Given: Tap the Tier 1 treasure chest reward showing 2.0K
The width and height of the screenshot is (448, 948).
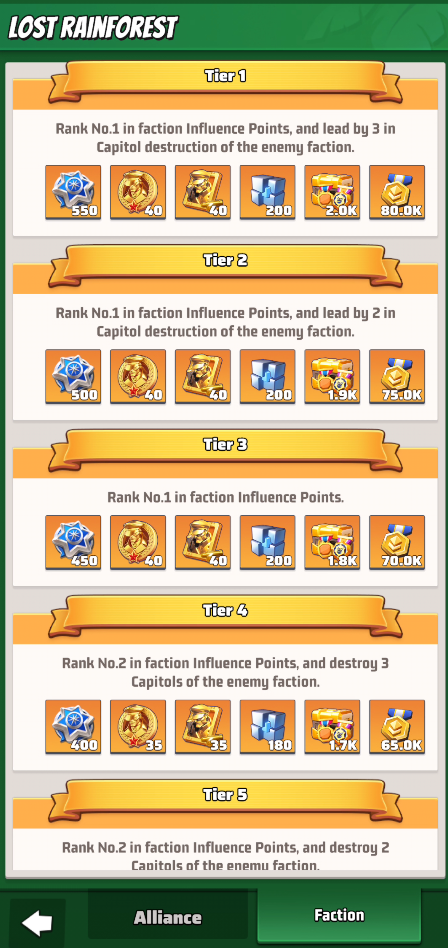Looking at the screenshot, I should 332,192.
